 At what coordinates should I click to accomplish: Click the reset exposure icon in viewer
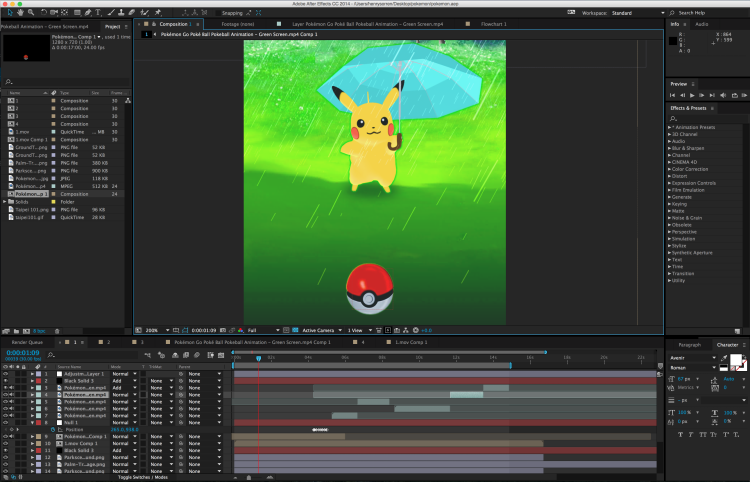click(416, 330)
